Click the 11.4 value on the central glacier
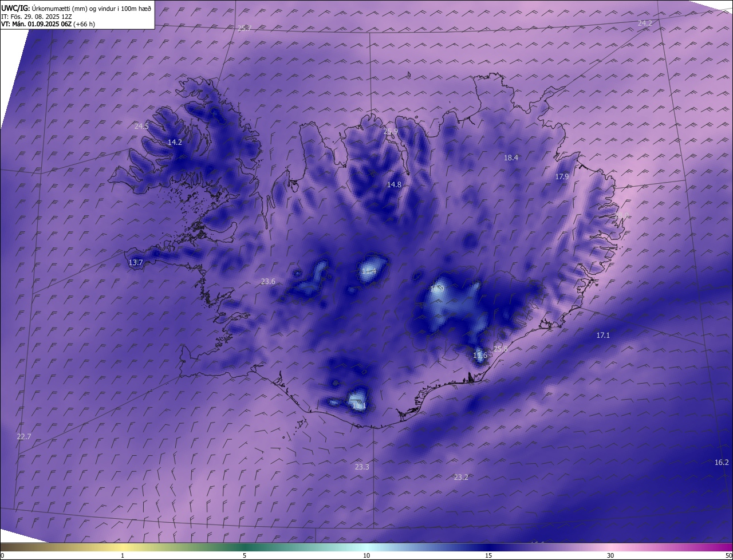Screen dimensions: 733x560 369,271
